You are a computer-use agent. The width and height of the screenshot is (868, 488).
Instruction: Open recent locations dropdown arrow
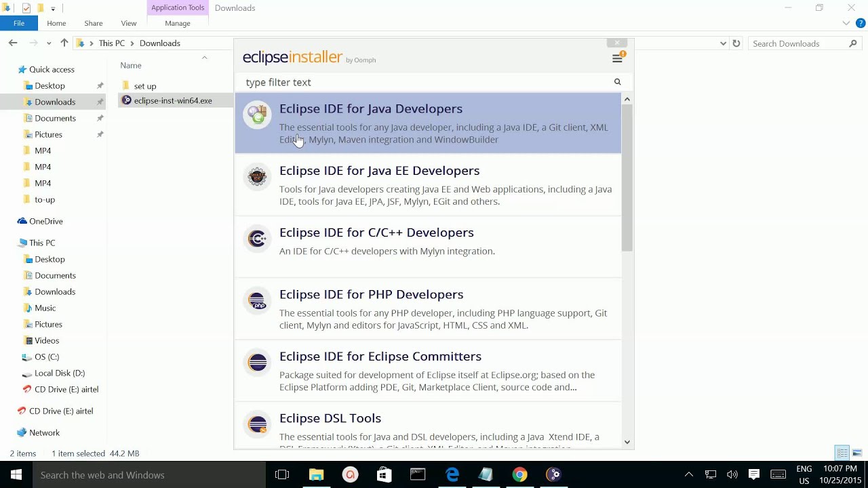point(49,43)
